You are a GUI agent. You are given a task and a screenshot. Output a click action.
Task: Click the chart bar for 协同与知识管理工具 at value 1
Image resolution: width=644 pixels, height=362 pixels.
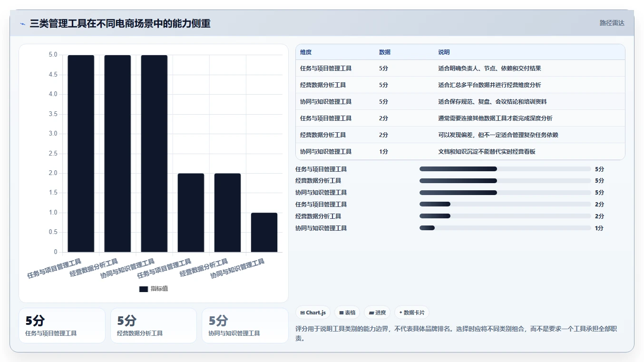(x=264, y=233)
